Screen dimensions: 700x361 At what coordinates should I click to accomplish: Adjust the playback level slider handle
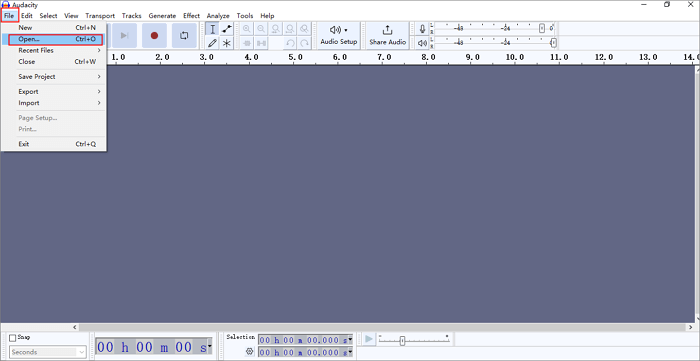(553, 43)
